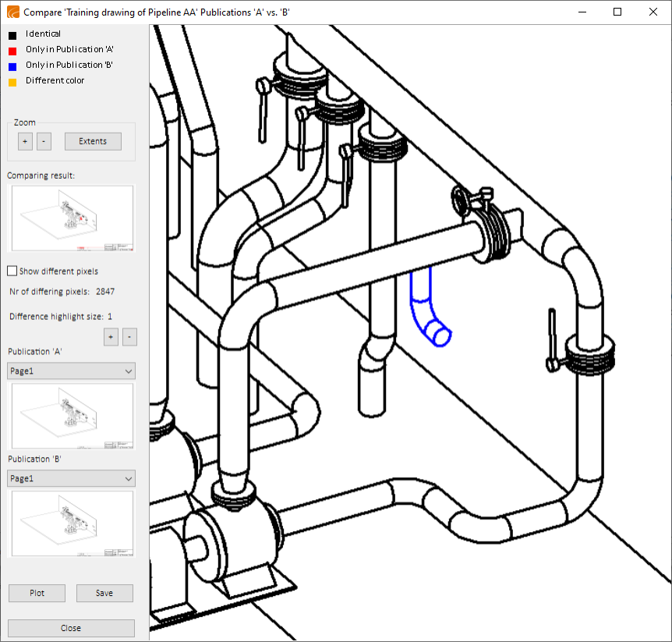Click the yellow Different color swatch
Viewport: 672px width, 642px height.
pos(12,81)
